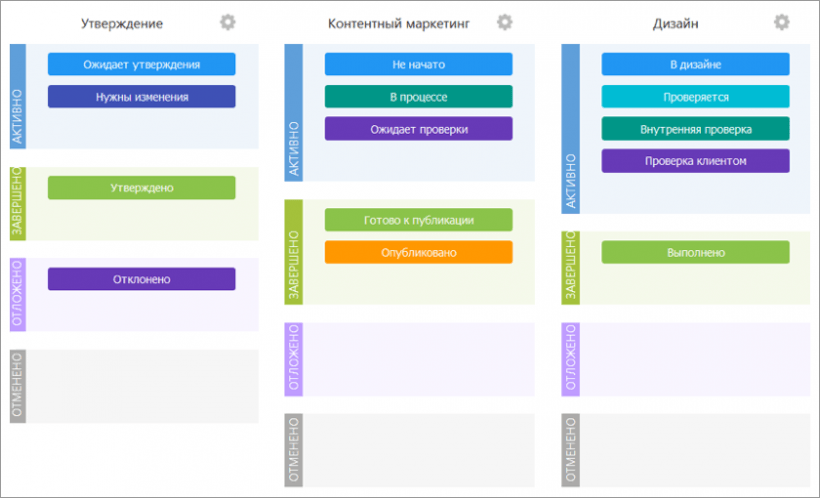This screenshot has width=820, height=498.
Task: Click the Не начато status
Action: tap(418, 65)
